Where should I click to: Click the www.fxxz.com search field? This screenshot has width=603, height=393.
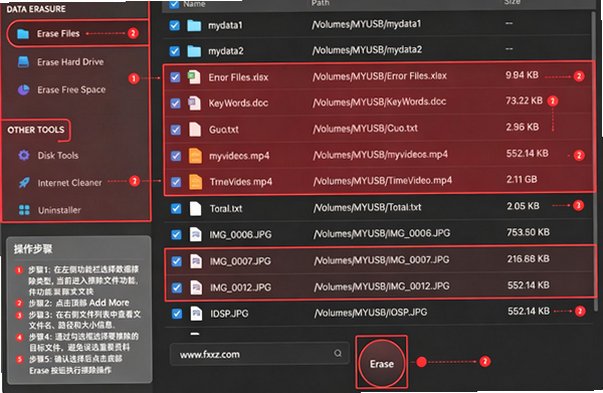pyautogui.click(x=260, y=354)
